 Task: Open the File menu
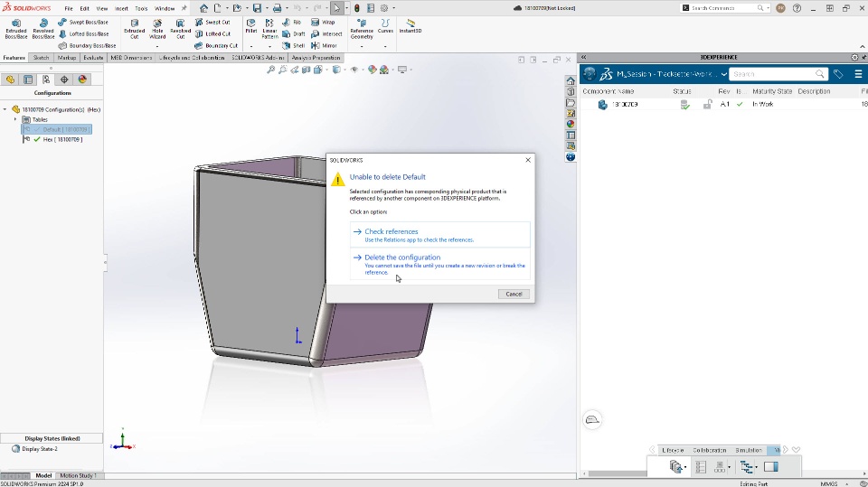point(69,8)
